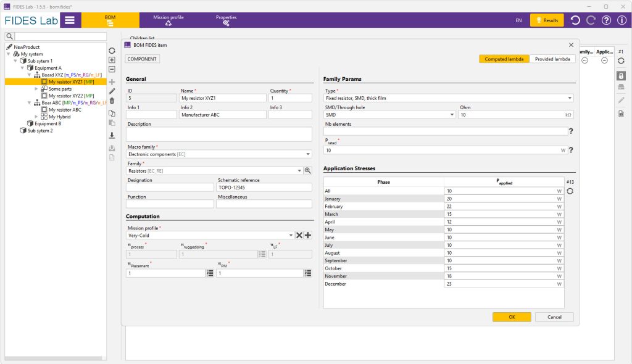This screenshot has height=364, width=632.
Task: Click the family search magnifier icon
Action: click(x=308, y=170)
